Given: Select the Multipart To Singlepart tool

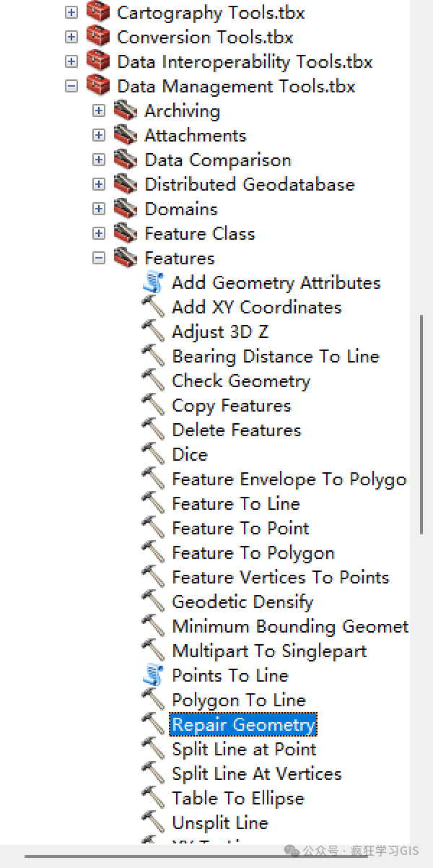Looking at the screenshot, I should [x=269, y=651].
